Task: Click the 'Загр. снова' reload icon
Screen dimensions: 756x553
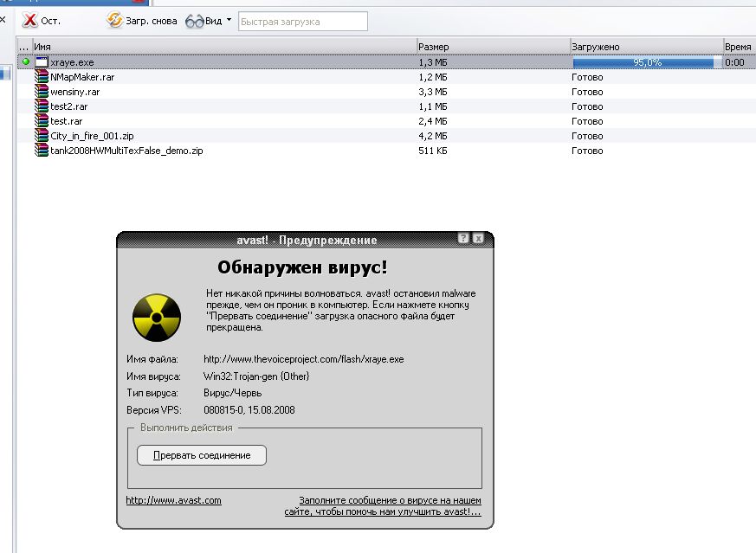Action: [114, 20]
